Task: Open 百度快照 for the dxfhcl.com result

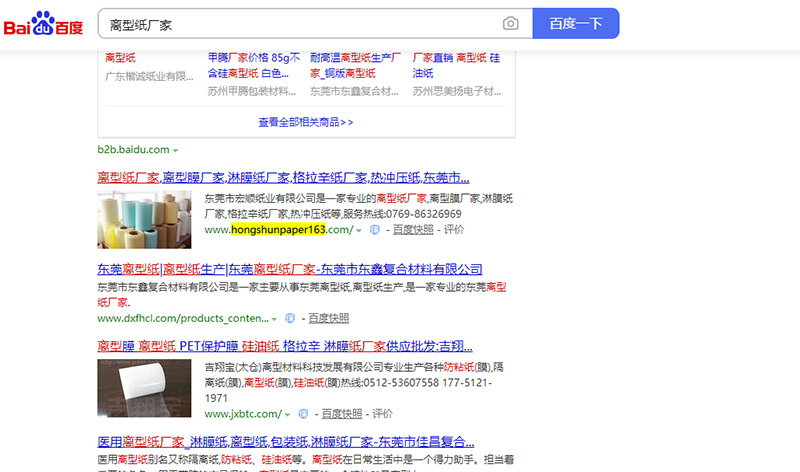Action: click(x=329, y=318)
